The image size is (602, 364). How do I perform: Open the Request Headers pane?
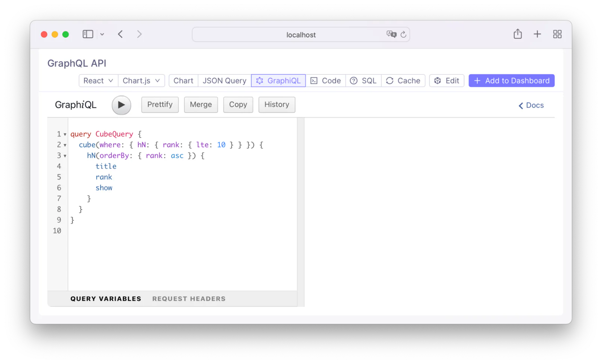pos(189,299)
